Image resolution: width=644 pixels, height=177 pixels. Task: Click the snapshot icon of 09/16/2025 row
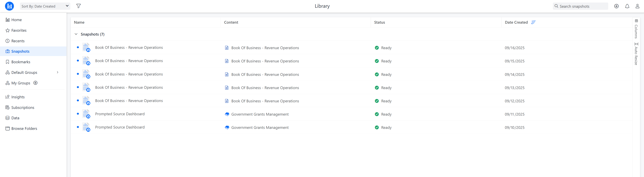(86, 47)
